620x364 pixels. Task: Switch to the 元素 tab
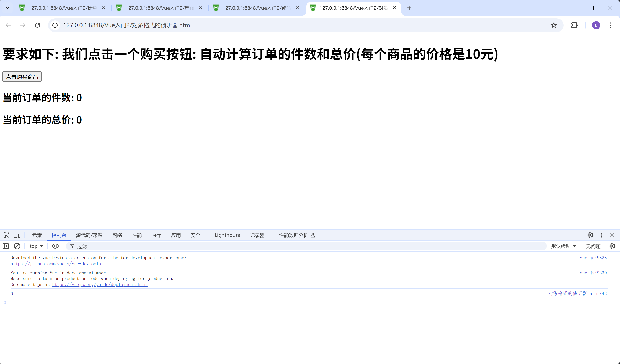coord(37,235)
